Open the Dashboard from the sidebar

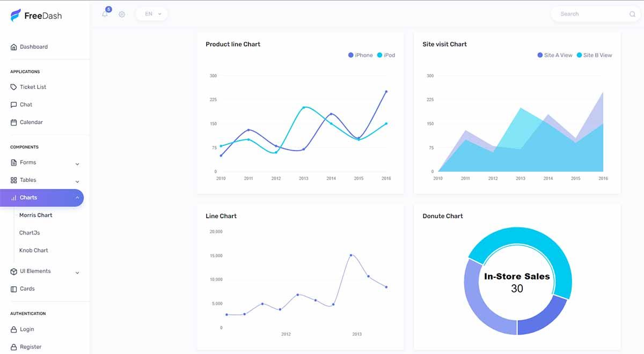tap(33, 47)
